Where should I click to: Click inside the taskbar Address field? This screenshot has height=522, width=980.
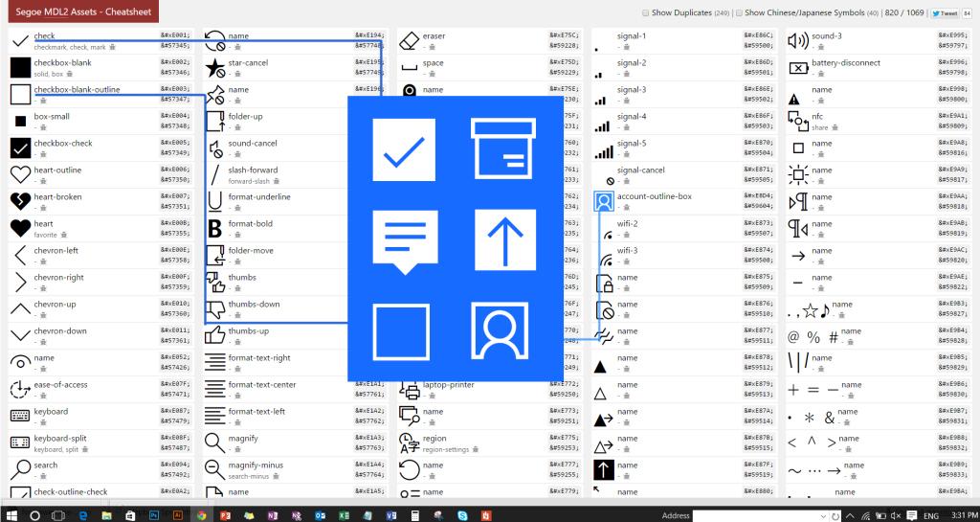755,516
